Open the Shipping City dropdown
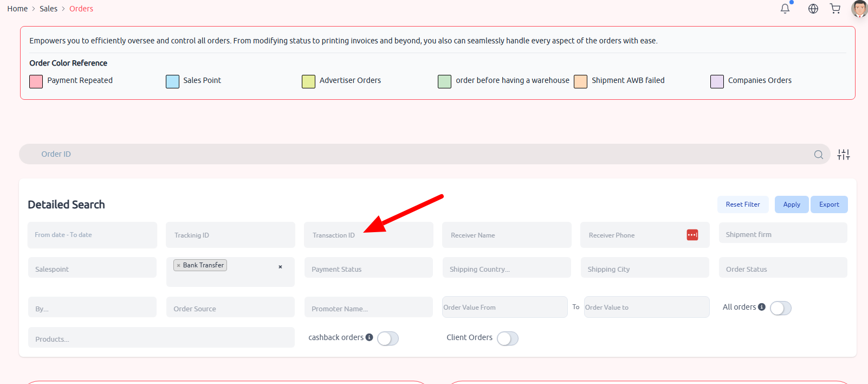This screenshot has width=868, height=384. point(645,267)
